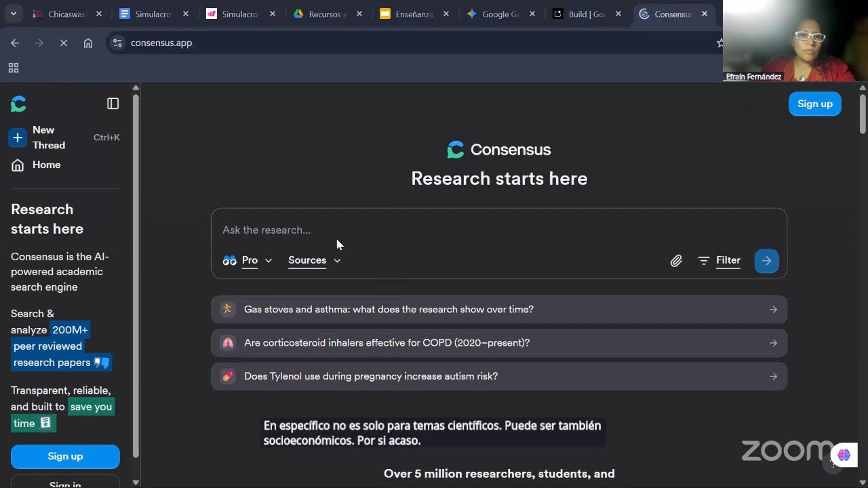The image size is (868, 488).
Task: Click the attach file paperclip icon
Action: 676,260
